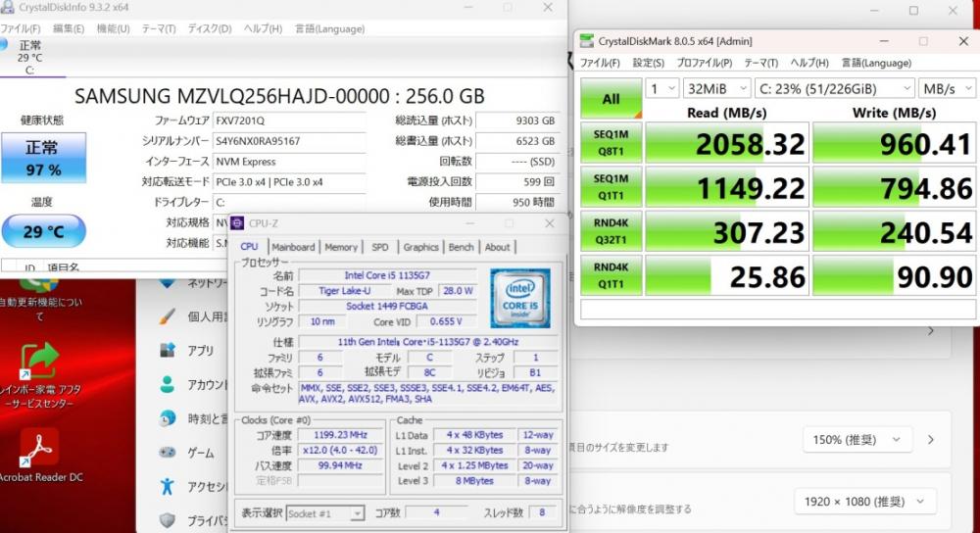
Task: Click the 1199.23 MHz core speed value
Action: pos(341,435)
